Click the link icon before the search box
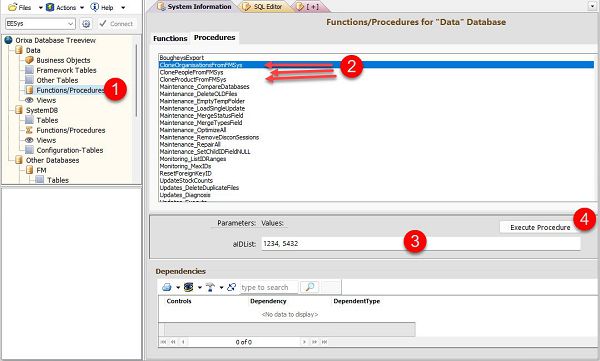Viewport: 600px width, 361px height. [x=231, y=287]
